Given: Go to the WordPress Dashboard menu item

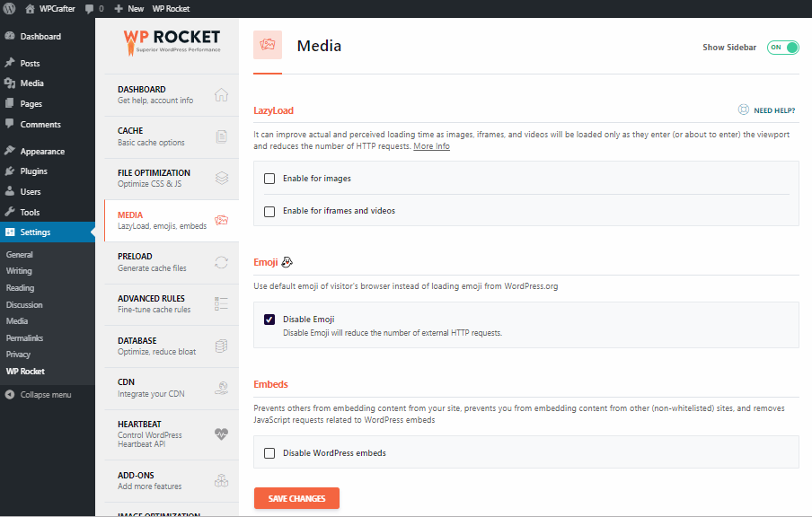Looking at the screenshot, I should click(x=47, y=36).
